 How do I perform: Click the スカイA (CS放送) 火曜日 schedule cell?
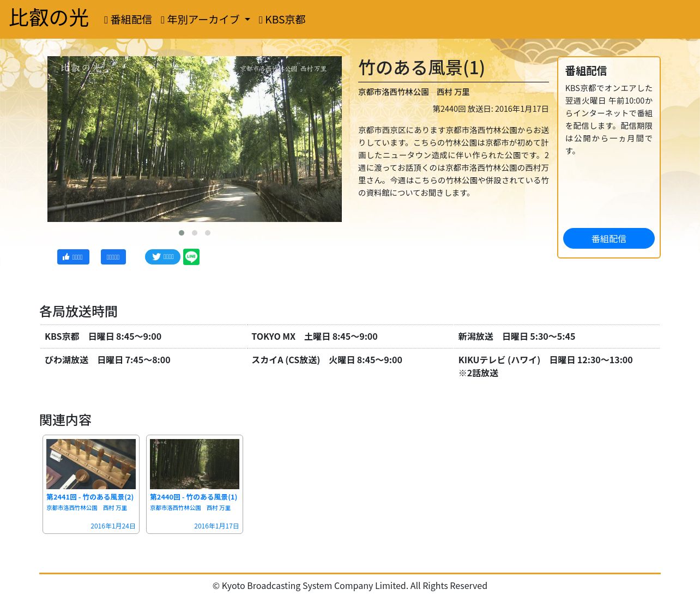pos(350,366)
